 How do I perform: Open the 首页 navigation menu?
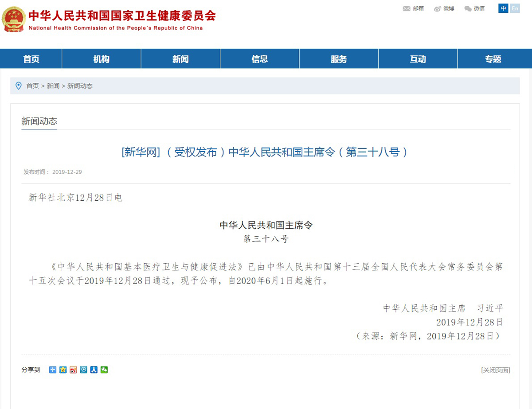[31, 59]
